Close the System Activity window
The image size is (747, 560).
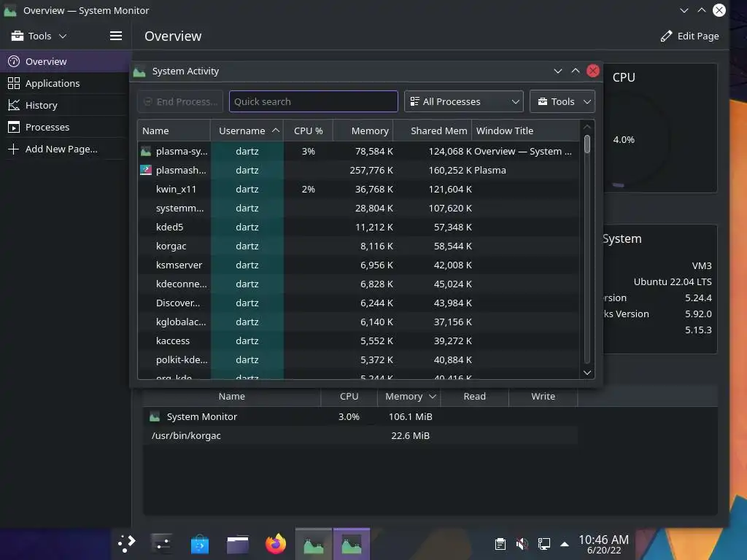(x=593, y=71)
